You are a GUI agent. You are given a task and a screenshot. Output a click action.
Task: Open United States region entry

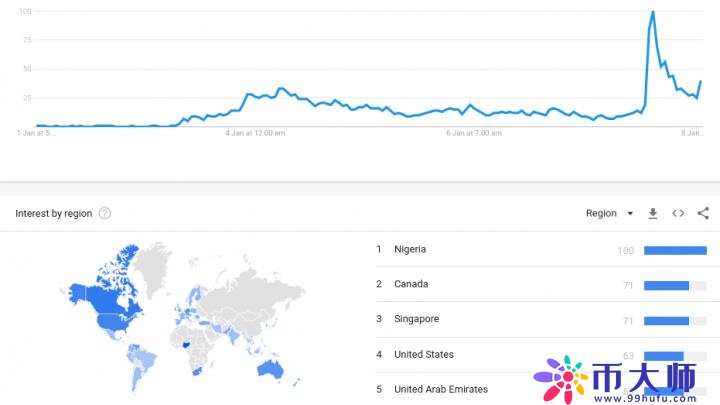424,354
